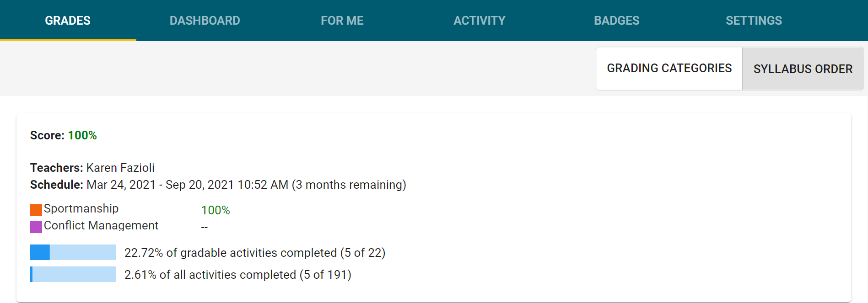Click the schedule date range text
The width and height of the screenshot is (868, 303).
[246, 185]
